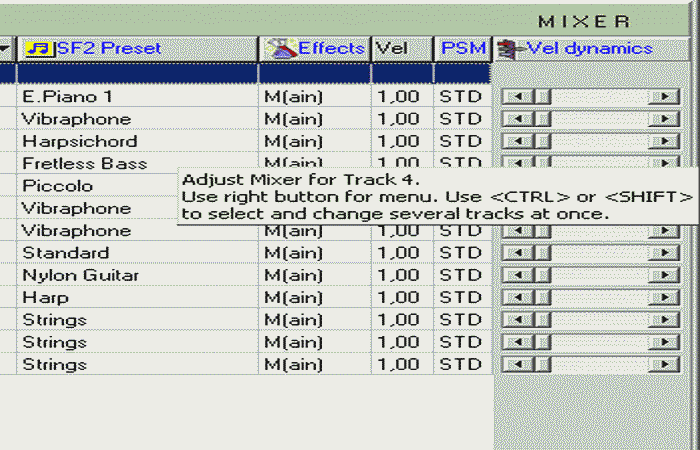Select the Fretless Bass preset row
Image resolution: width=700 pixels, height=450 pixels.
coord(85,164)
